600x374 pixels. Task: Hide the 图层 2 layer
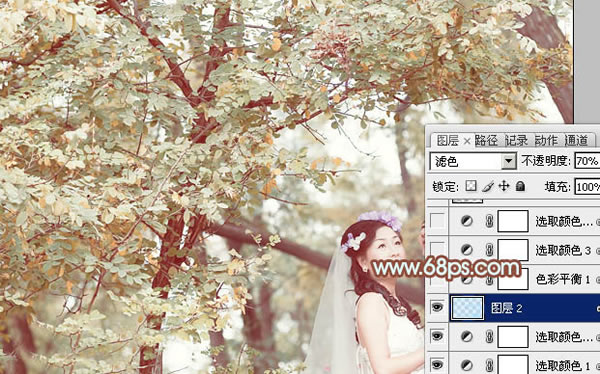coord(437,307)
